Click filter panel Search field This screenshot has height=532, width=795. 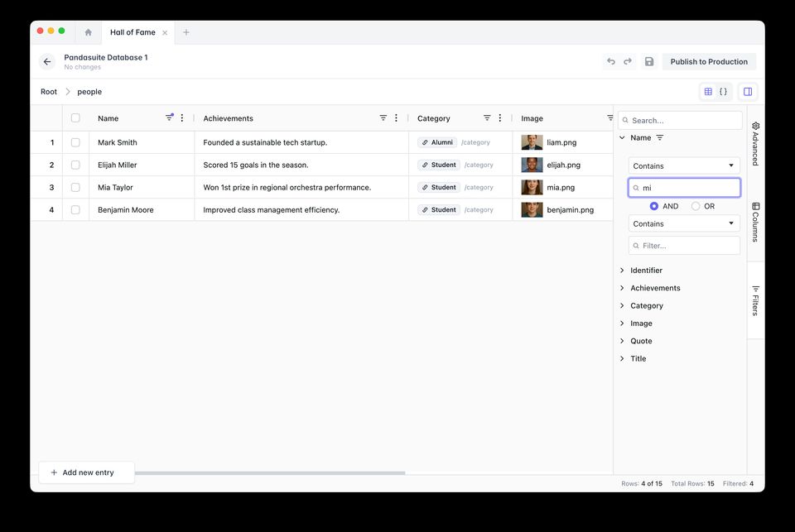point(680,121)
